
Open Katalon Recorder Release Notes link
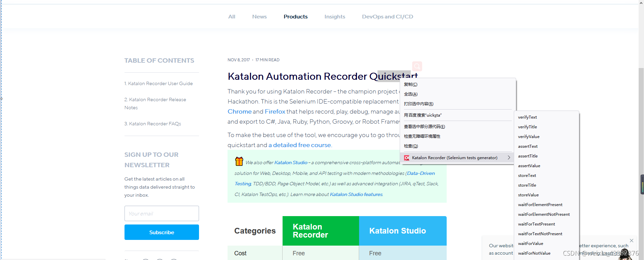[155, 104]
